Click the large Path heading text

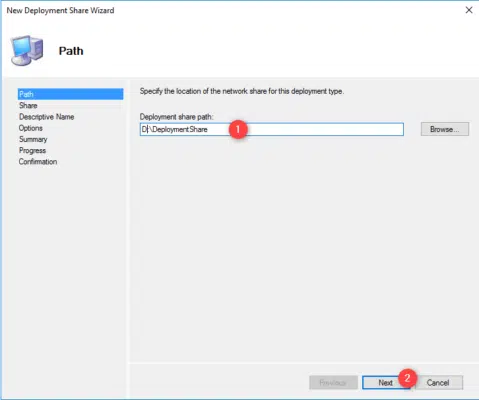pos(71,51)
